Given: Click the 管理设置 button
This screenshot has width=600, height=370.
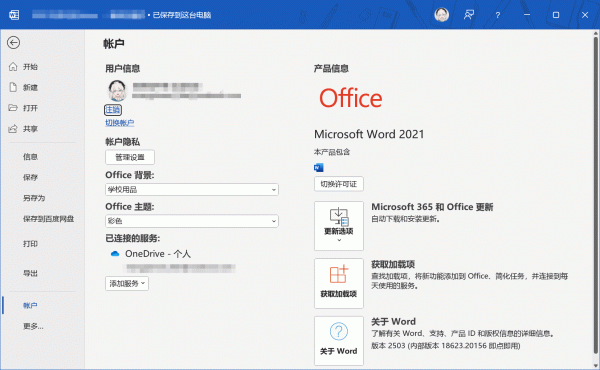Looking at the screenshot, I should [x=130, y=157].
